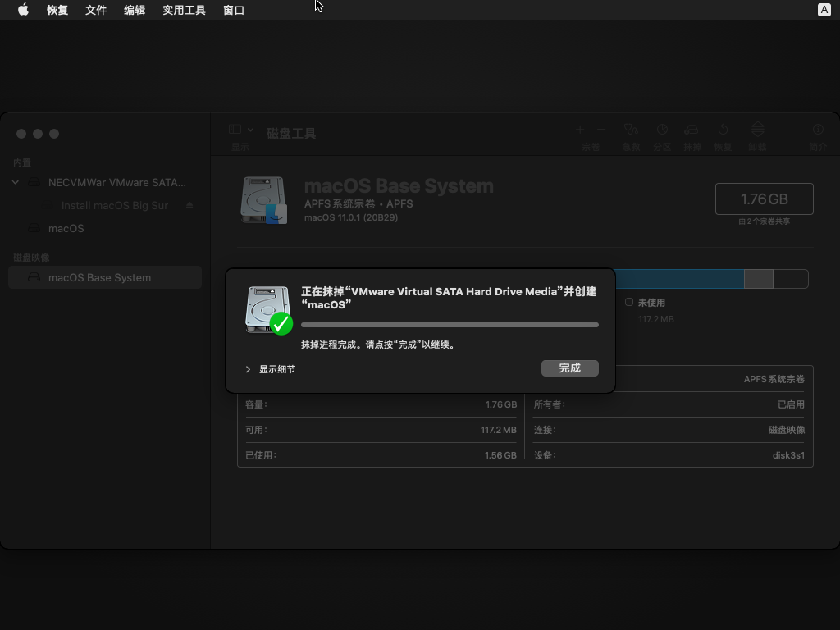Viewport: 840px width, 630px height.
Task: Click the 分区 partition icon
Action: (662, 130)
